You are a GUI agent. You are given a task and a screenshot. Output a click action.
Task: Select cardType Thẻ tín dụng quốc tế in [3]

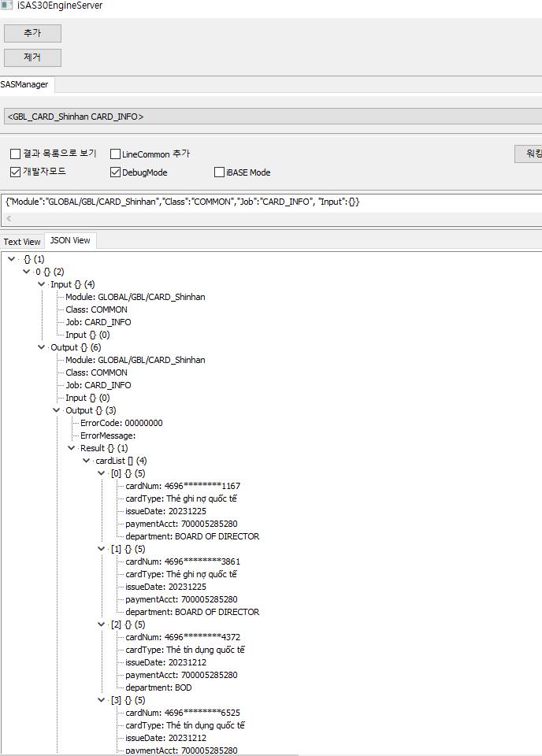[x=185, y=725]
